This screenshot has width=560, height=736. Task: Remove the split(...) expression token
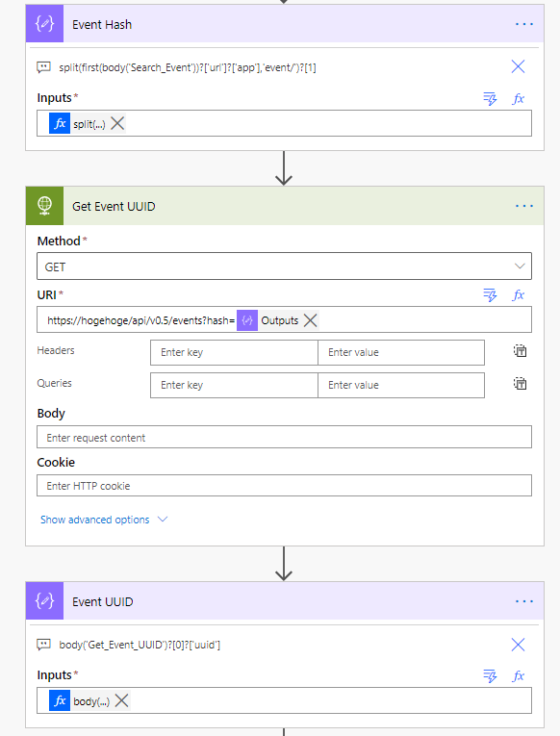point(117,123)
